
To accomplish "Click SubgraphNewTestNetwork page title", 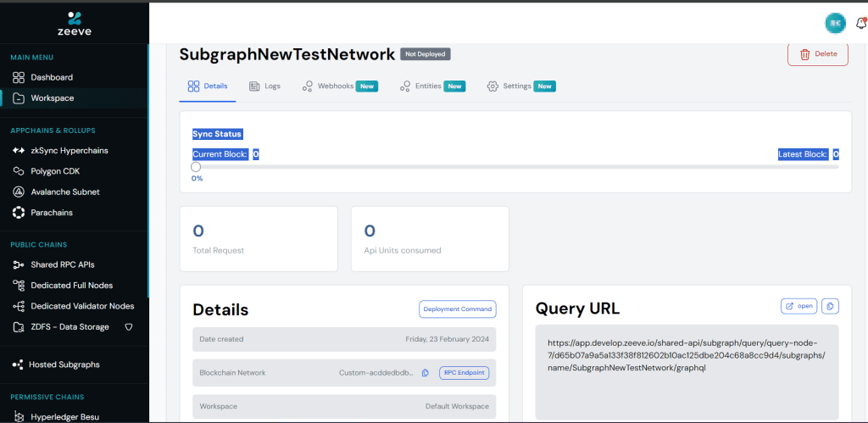I will pyautogui.click(x=287, y=54).
